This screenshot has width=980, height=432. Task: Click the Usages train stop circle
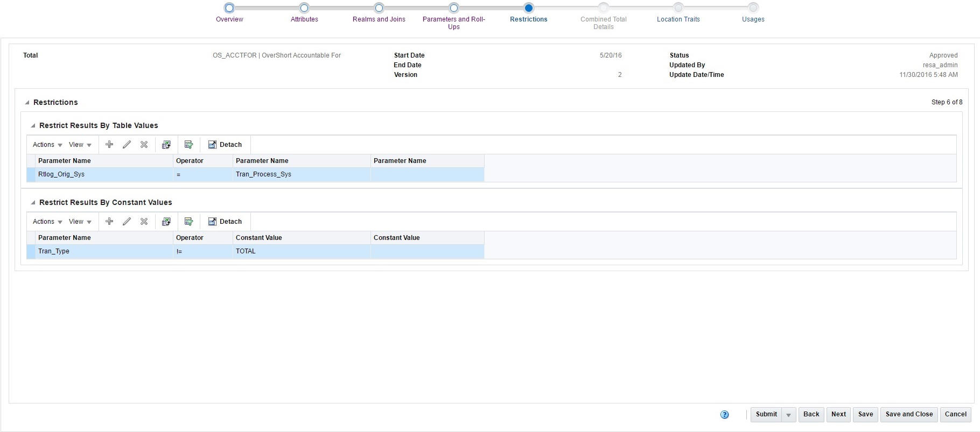[753, 8]
